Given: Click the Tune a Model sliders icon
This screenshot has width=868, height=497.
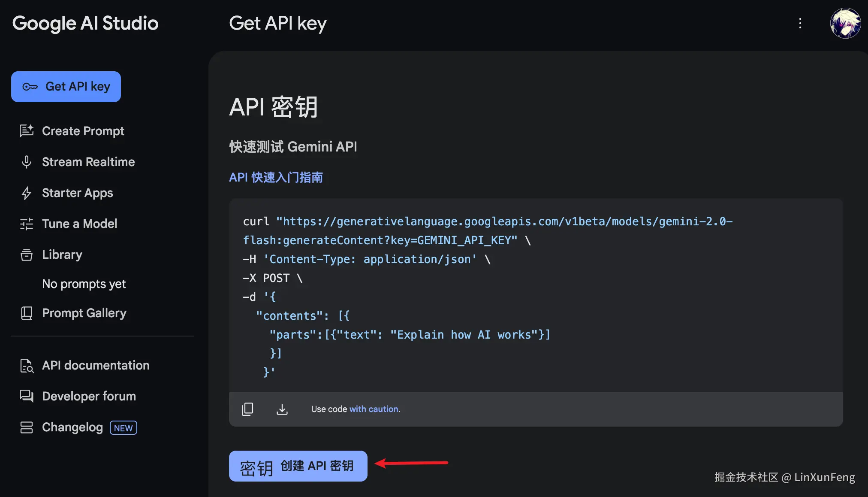Looking at the screenshot, I should coord(27,224).
